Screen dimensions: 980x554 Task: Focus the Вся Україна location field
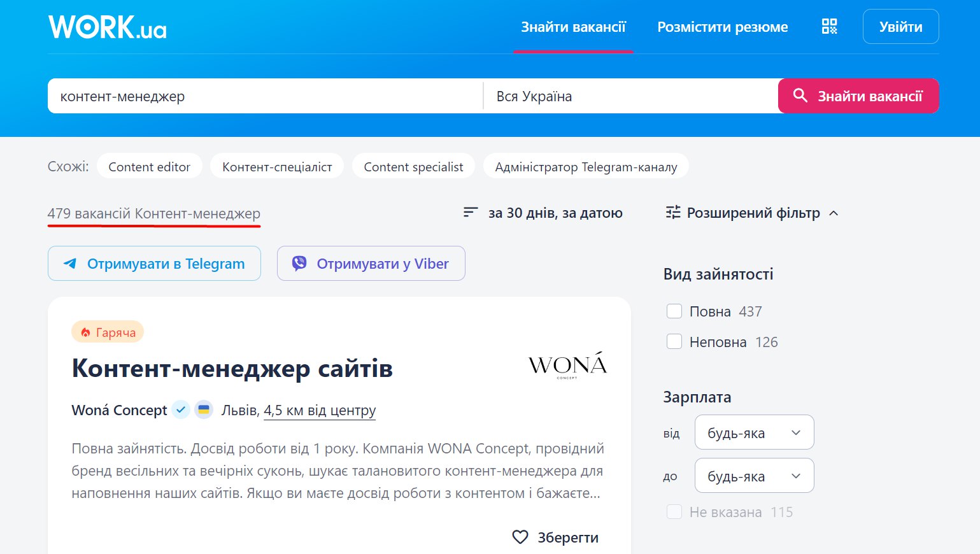click(x=630, y=96)
